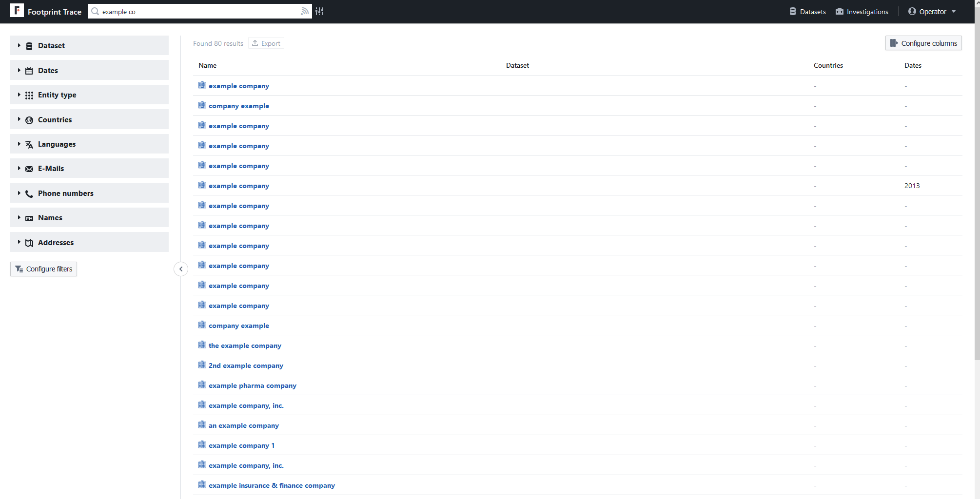Screen dimensions: 980x499
Task: Click the Footprint Trace logo icon
Action: click(x=17, y=11)
